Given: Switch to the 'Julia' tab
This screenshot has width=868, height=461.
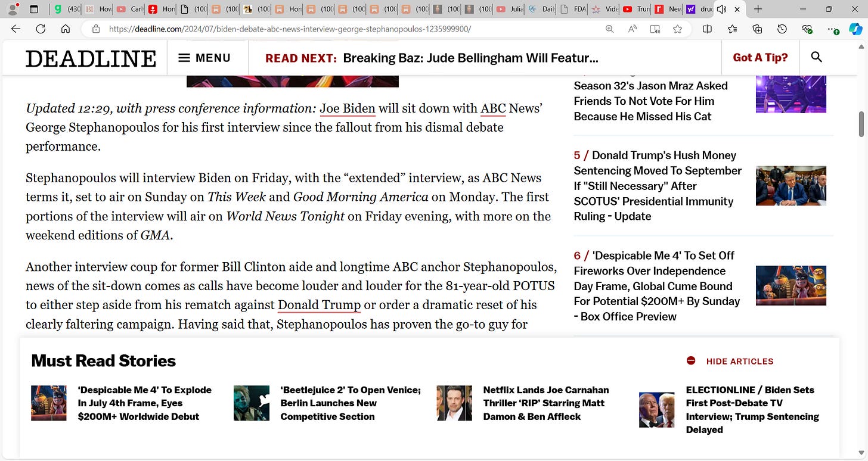Looking at the screenshot, I should 510,9.
